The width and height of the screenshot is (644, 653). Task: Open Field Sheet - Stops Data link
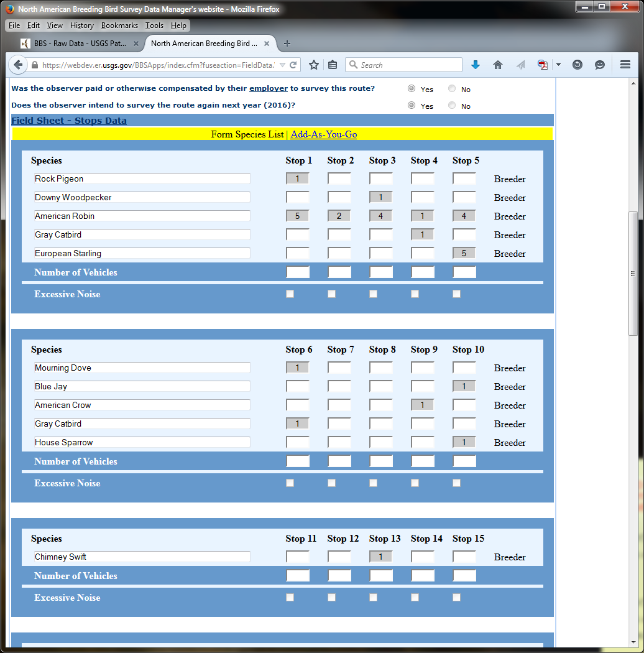point(69,121)
